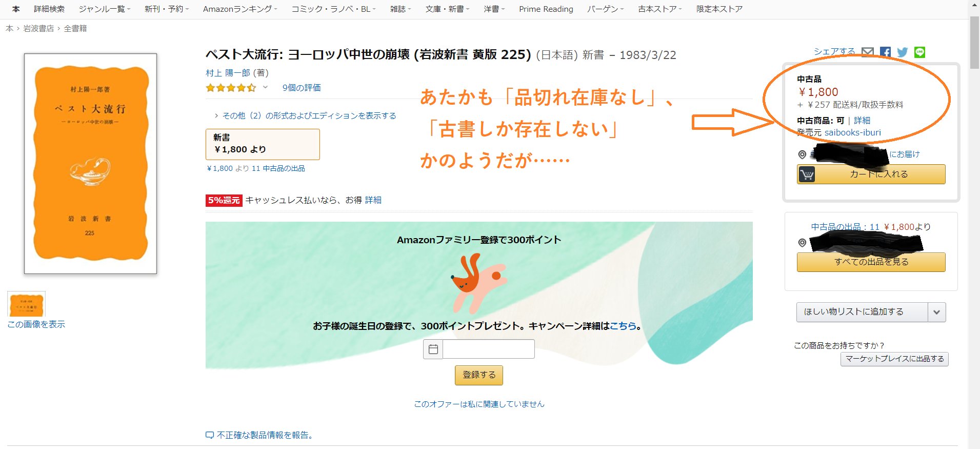Open 雑誌 dropdown menu
Viewport: 980px width, 449px height.
pos(401,9)
